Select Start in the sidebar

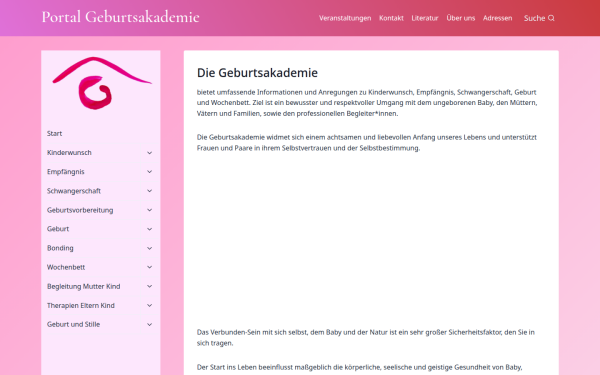tap(54, 134)
